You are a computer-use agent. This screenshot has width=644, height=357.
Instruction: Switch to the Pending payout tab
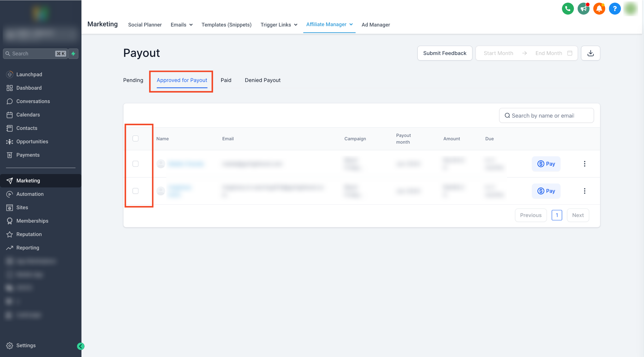[133, 80]
